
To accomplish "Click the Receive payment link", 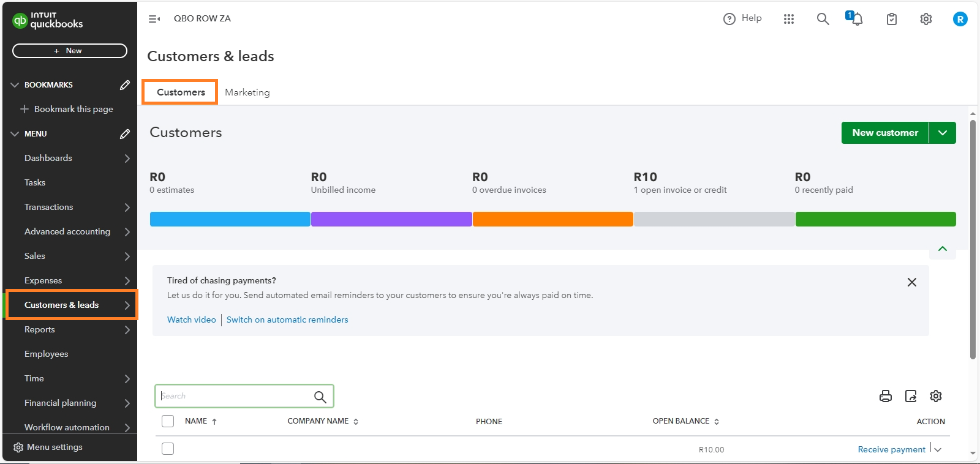I will point(891,449).
